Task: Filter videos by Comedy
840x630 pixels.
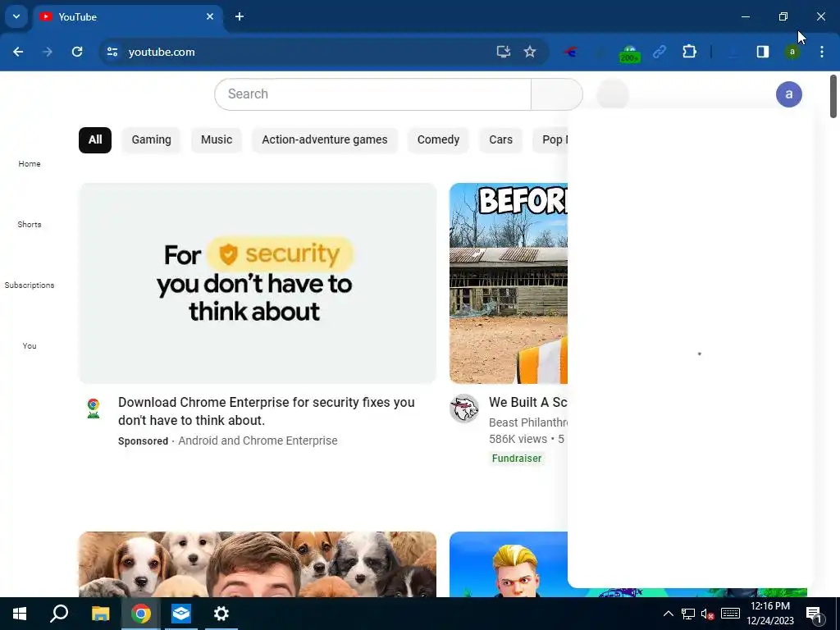Action: click(x=438, y=139)
